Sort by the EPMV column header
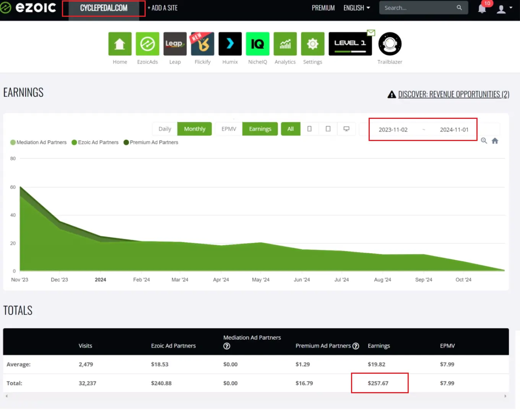This screenshot has height=420, width=520. (447, 346)
